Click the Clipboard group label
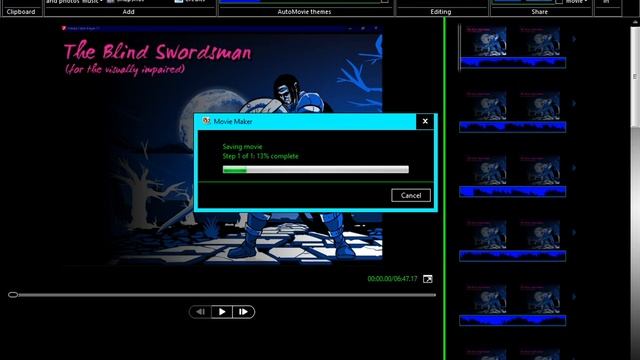The width and height of the screenshot is (640, 360). coord(21,12)
